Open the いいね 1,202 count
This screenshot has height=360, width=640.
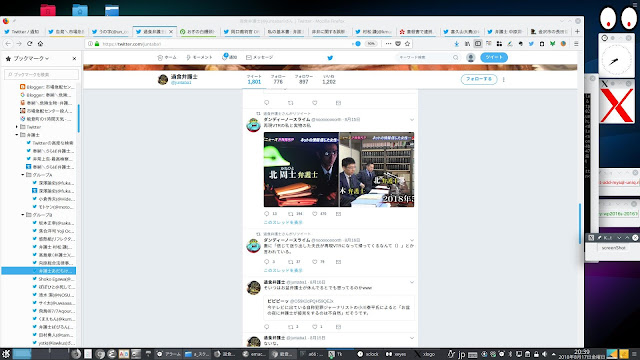(x=329, y=79)
